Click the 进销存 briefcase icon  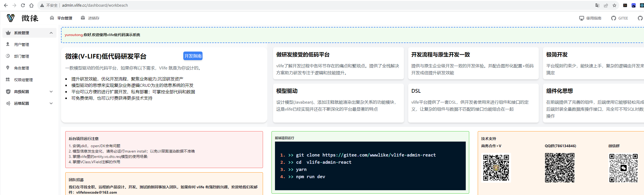pos(83,18)
